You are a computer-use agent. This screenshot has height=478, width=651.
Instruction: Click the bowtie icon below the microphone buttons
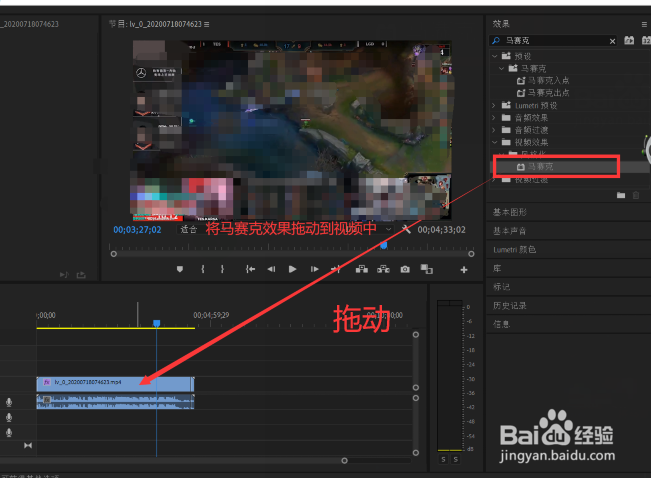28,446
